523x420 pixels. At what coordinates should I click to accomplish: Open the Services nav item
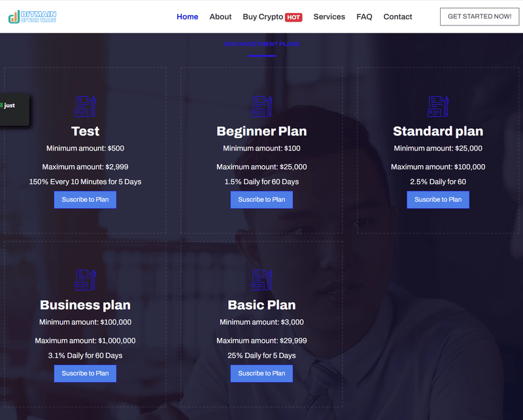[x=329, y=17]
